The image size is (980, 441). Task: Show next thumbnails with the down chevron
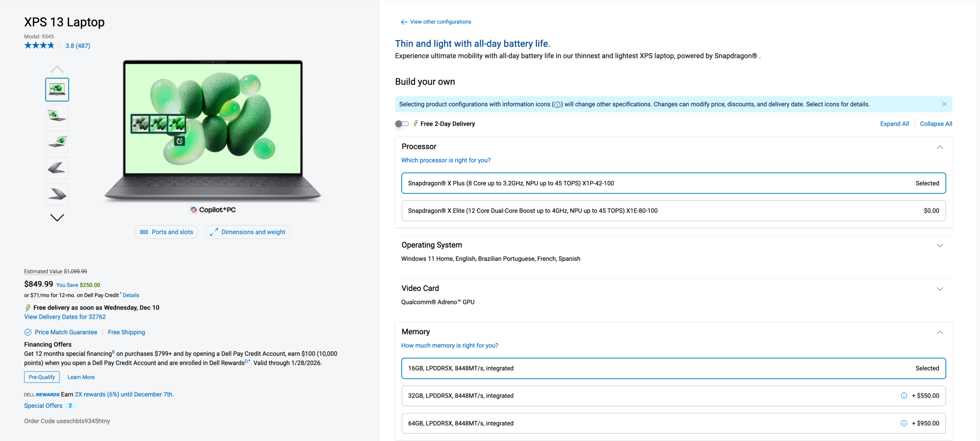click(x=57, y=218)
